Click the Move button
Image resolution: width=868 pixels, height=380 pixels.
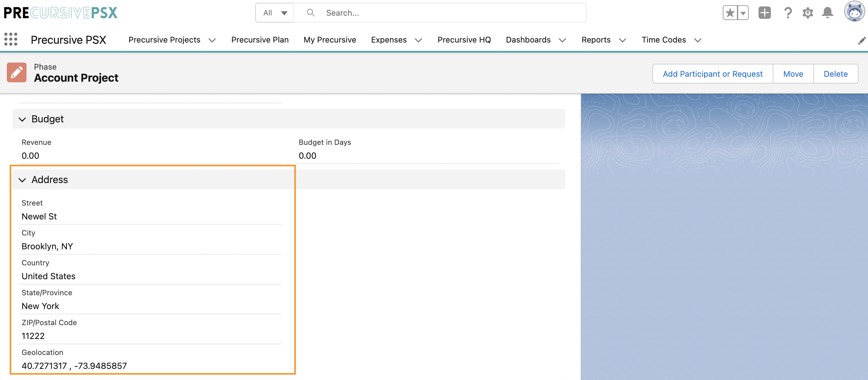[793, 74]
